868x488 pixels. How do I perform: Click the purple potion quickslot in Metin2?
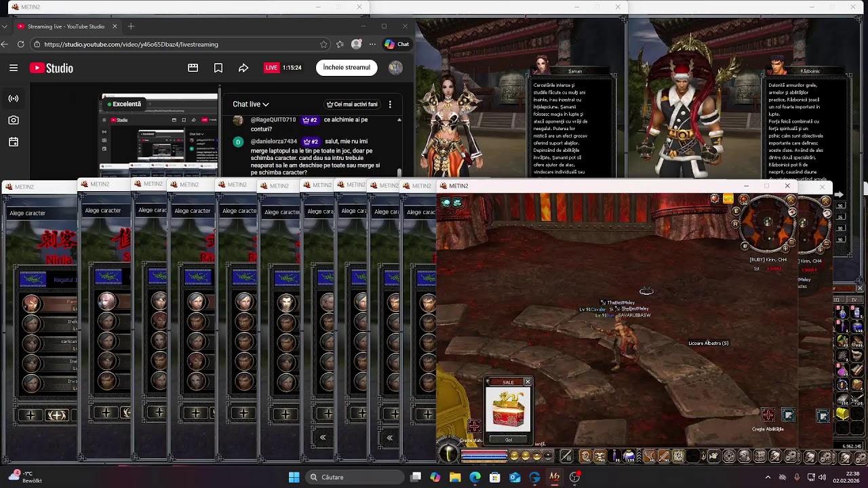point(616,456)
